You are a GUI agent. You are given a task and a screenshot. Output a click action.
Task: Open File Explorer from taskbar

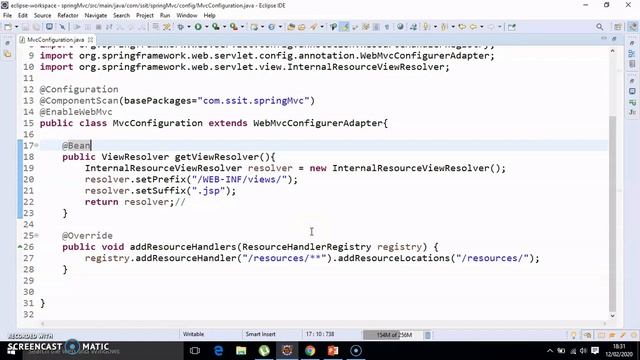point(241,351)
